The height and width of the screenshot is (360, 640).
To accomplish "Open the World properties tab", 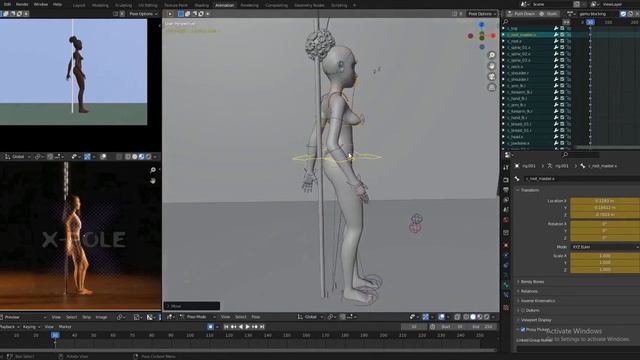I will [506, 220].
